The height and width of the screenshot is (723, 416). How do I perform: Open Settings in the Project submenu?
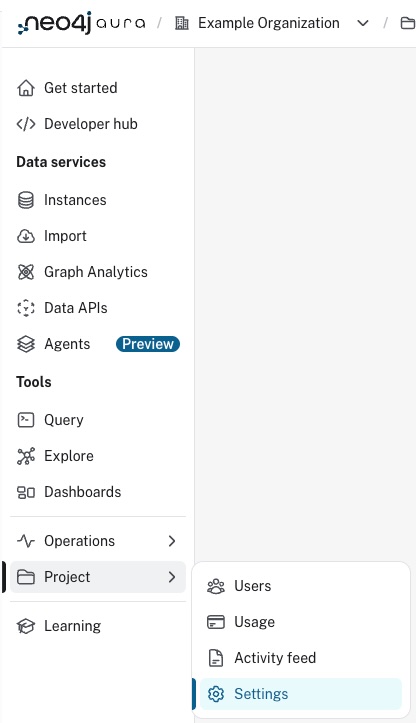301,694
